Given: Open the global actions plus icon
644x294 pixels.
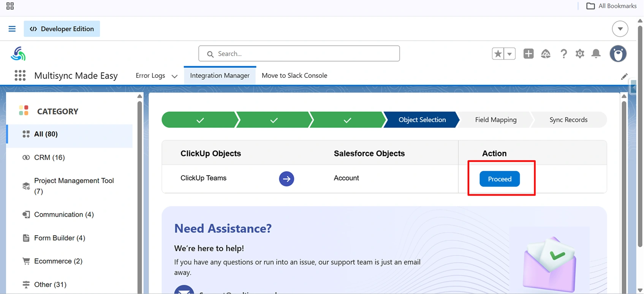Looking at the screenshot, I should (528, 54).
